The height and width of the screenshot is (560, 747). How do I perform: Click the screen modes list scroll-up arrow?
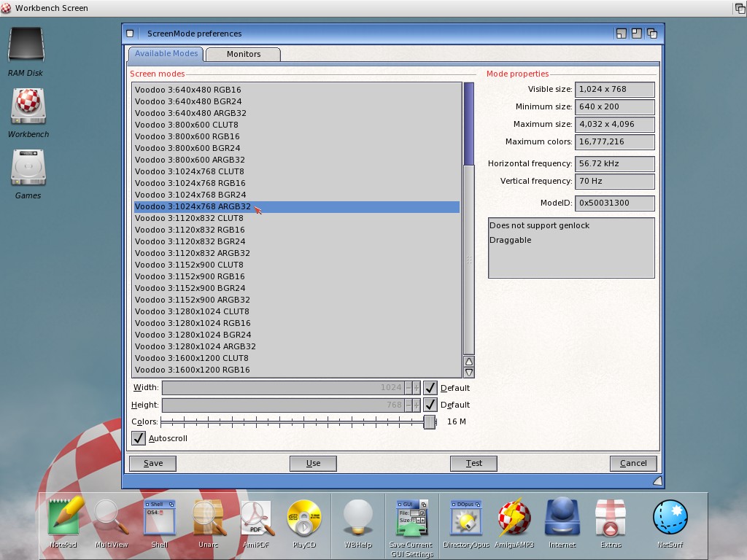point(469,362)
